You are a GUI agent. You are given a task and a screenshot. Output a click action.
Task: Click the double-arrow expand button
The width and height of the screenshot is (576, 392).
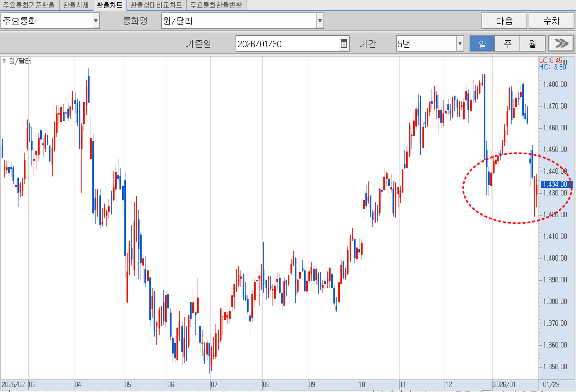[x=561, y=44]
